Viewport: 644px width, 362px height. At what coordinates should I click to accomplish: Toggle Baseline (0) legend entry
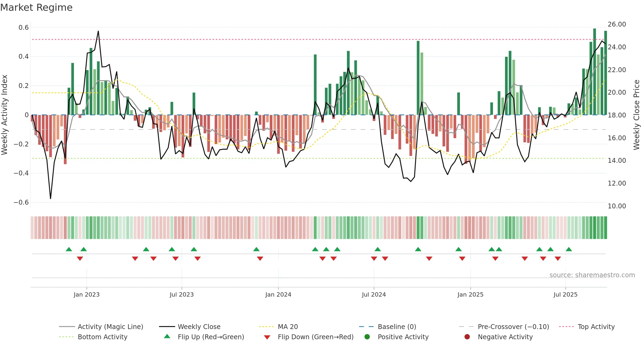tap(387, 327)
